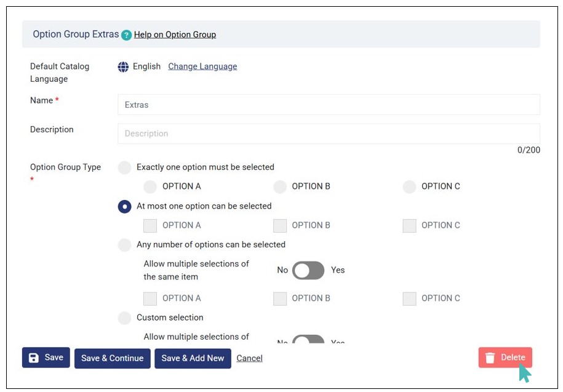
Task: Click the Cancel link
Action: pos(249,358)
